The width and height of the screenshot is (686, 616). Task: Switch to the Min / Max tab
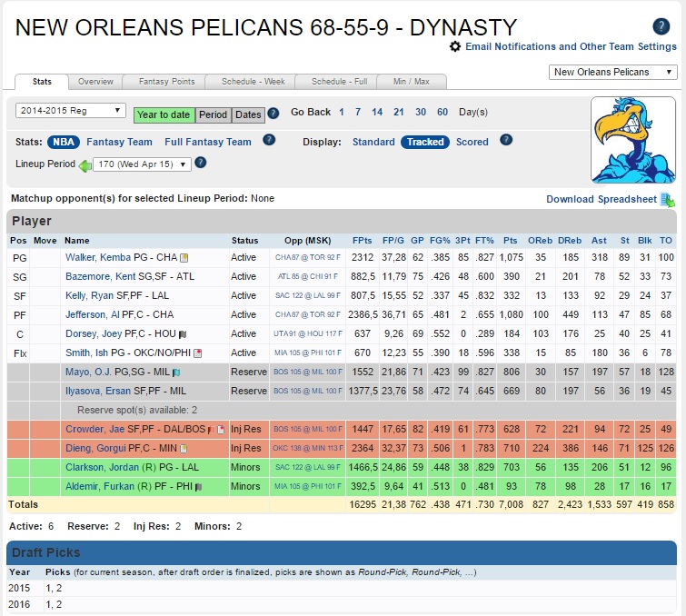point(412,82)
